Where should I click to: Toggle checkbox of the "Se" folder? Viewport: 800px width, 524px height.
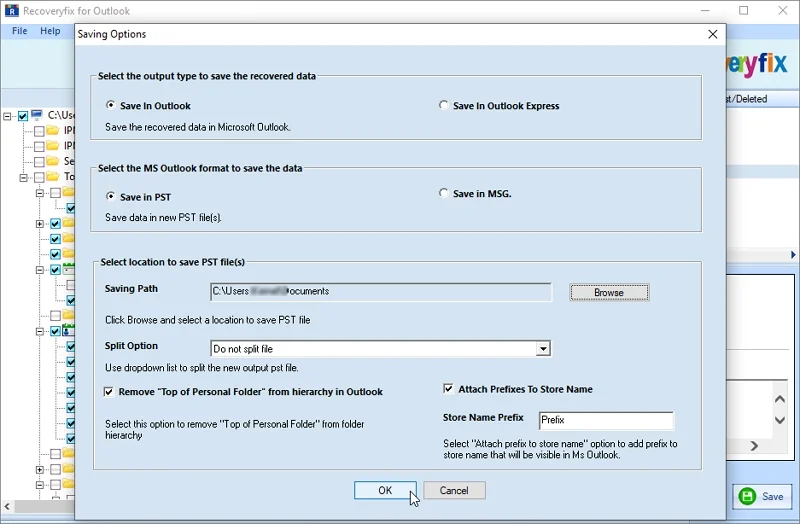39,162
